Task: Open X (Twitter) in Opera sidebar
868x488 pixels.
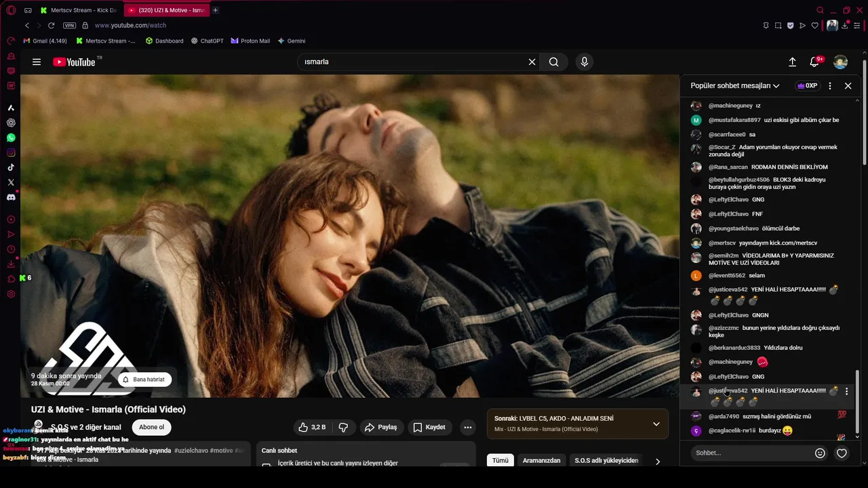Action: click(x=11, y=182)
